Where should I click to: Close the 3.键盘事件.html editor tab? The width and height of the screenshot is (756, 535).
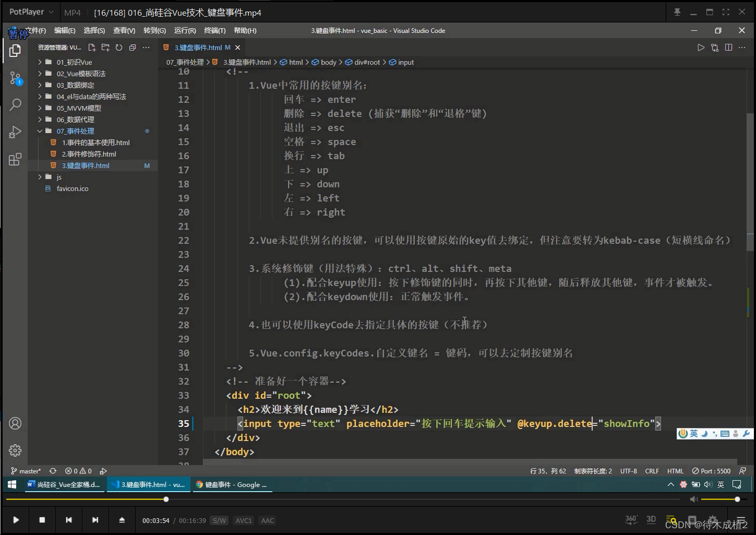(x=238, y=47)
